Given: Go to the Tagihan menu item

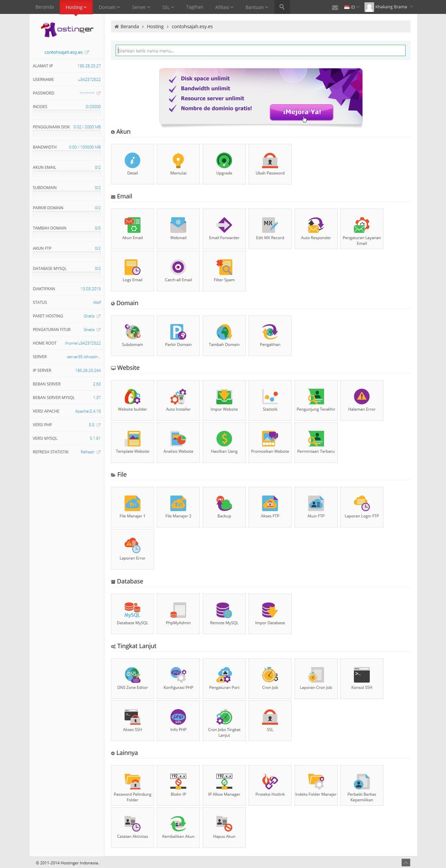Looking at the screenshot, I should (195, 7).
